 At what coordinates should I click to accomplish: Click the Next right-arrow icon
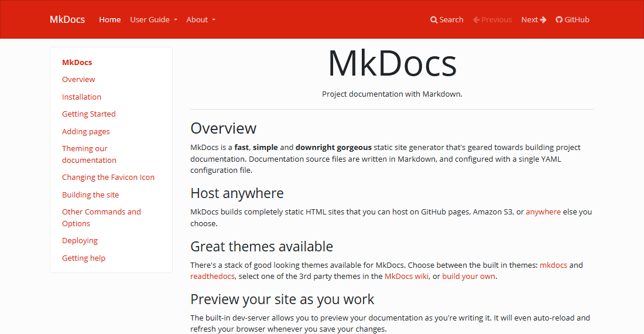point(543,20)
